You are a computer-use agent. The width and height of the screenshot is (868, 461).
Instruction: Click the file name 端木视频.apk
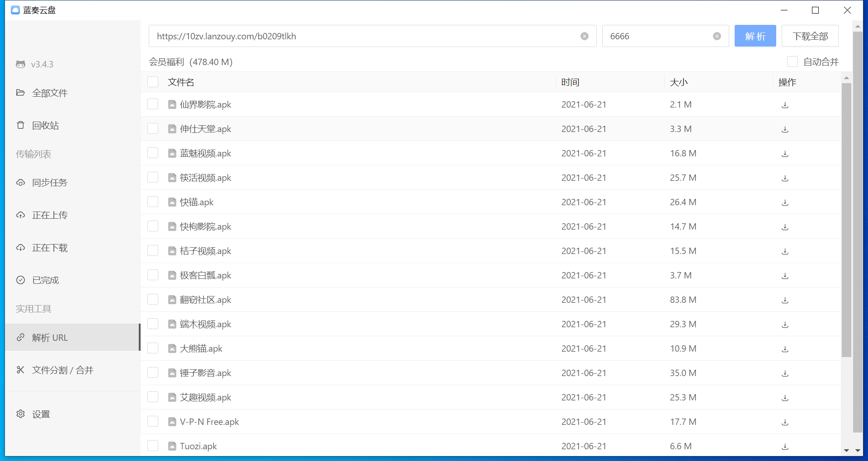(x=205, y=324)
